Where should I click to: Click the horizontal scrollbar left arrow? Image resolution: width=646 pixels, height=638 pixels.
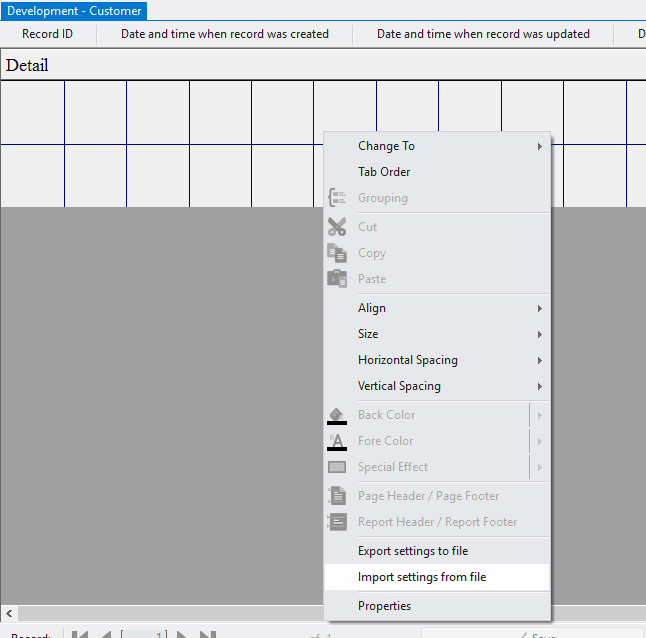click(9, 613)
